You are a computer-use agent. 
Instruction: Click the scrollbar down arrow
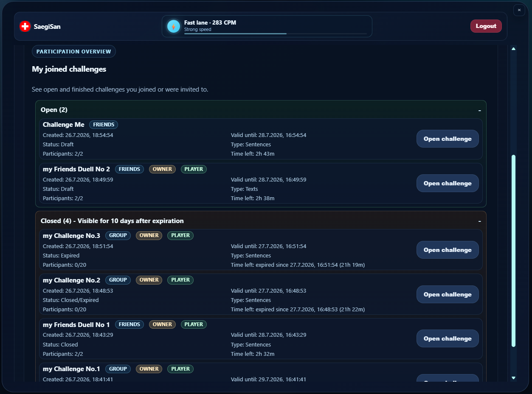pos(513,377)
